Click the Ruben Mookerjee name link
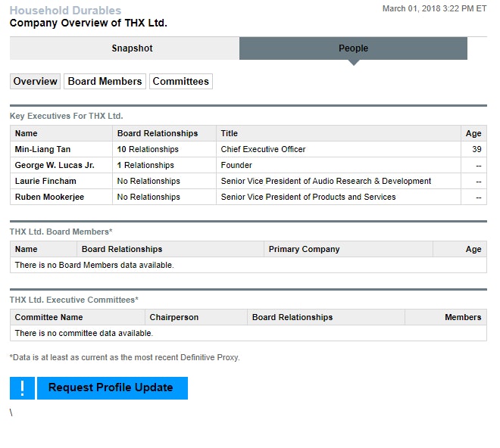500x448 pixels. [49, 198]
